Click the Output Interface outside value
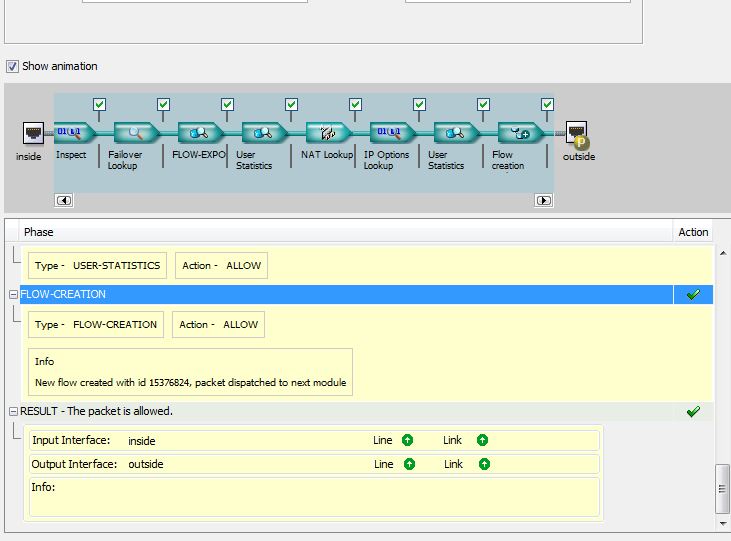The image size is (731, 541). 146,464
